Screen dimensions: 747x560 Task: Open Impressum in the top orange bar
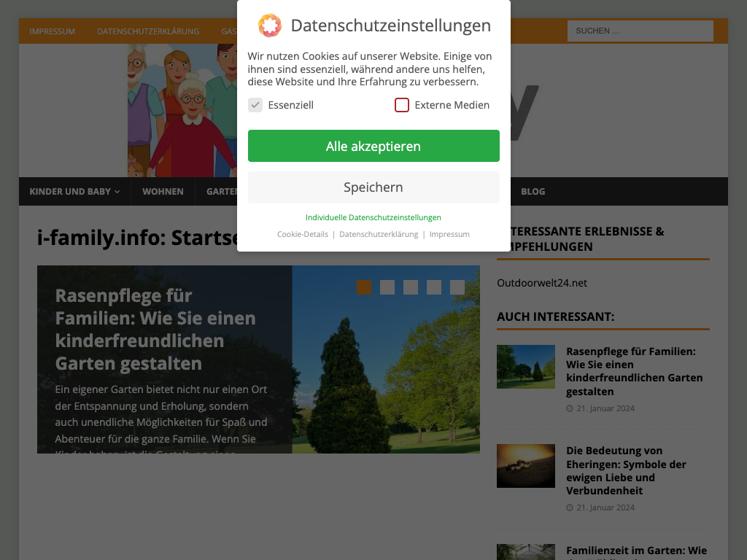point(53,31)
